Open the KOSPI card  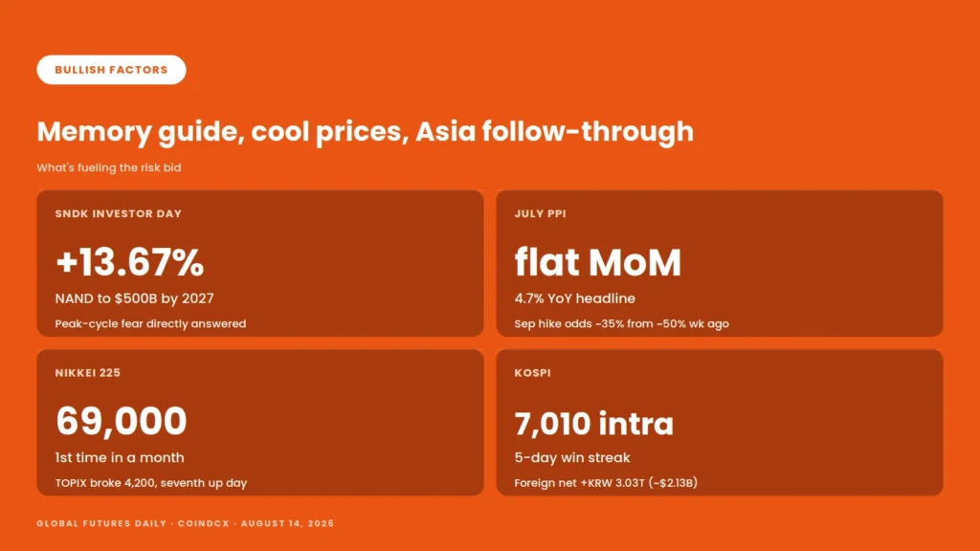(720, 423)
